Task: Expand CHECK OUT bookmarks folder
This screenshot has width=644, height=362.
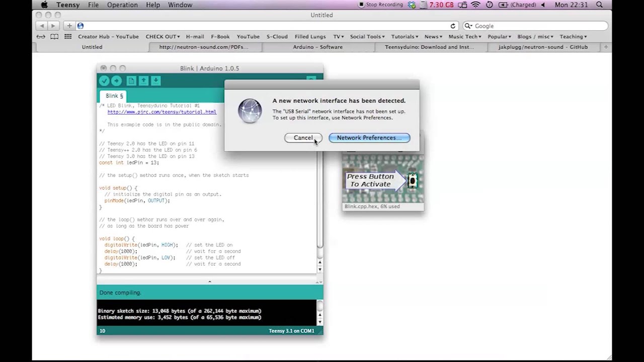Action: [163, 37]
